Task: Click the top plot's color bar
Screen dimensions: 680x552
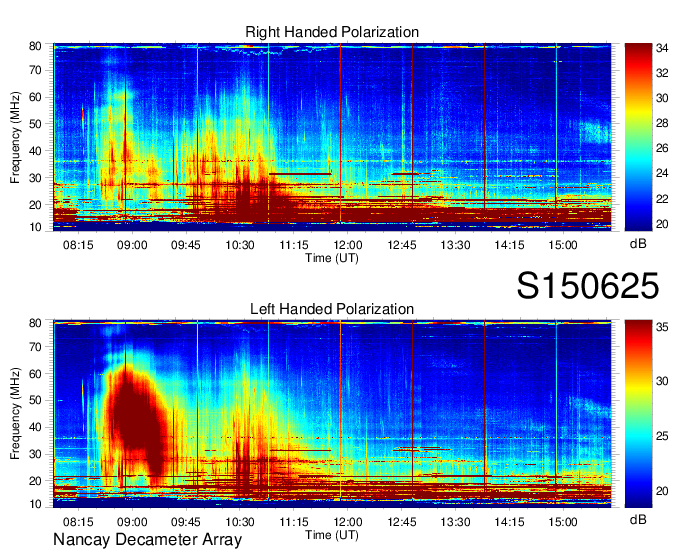Action: tap(638, 137)
